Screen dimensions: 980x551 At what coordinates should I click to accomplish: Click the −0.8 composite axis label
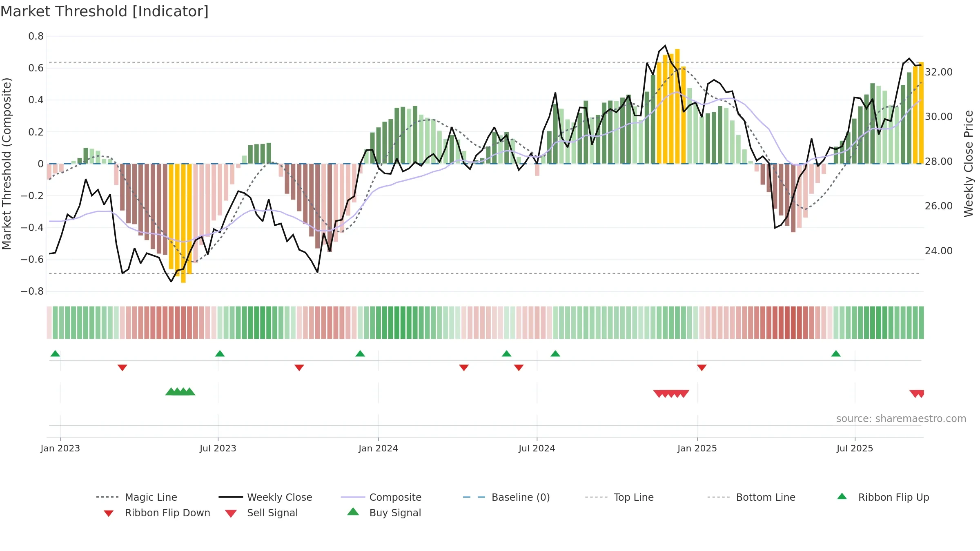[x=32, y=291]
